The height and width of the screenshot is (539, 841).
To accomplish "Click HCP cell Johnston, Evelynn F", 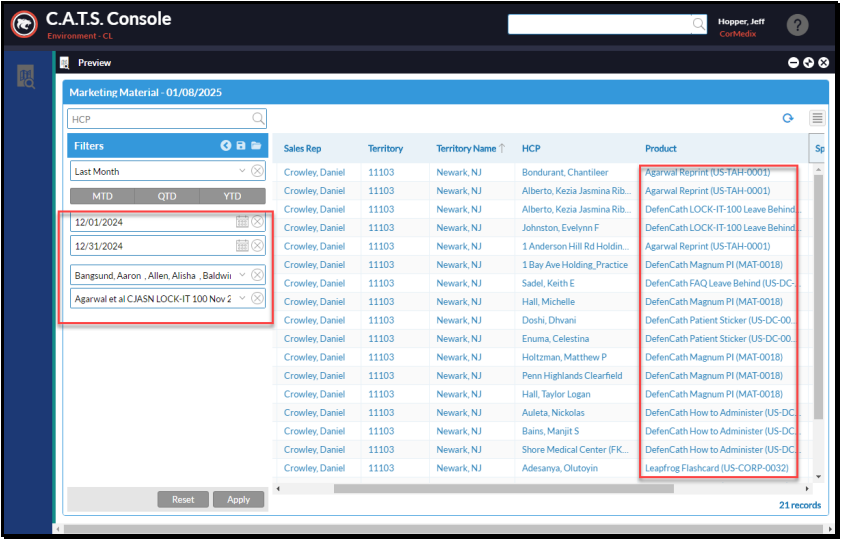I will 560,227.
